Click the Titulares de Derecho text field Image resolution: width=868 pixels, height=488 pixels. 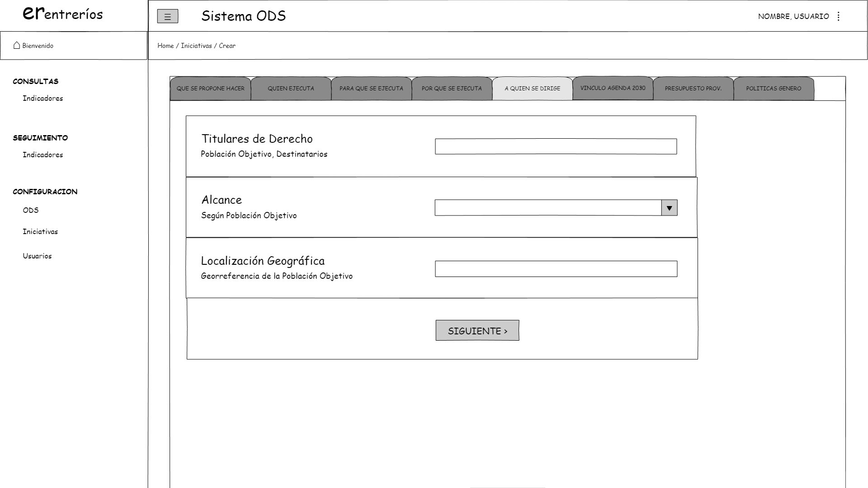tap(556, 146)
